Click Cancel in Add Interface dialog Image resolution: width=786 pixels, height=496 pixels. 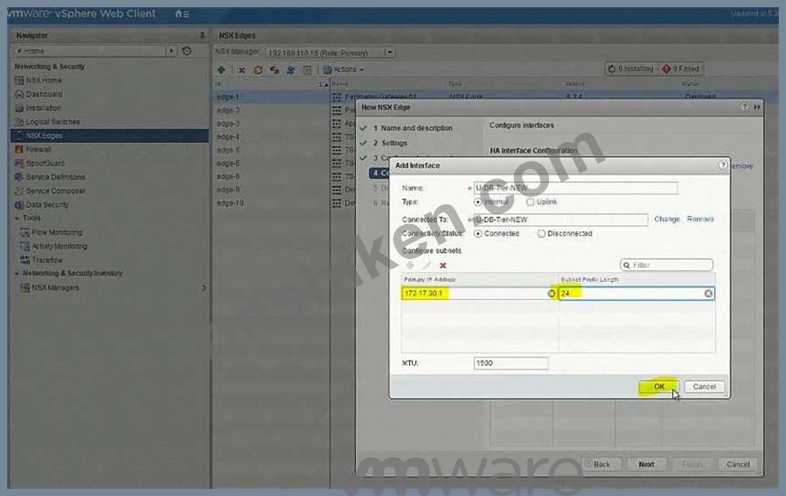pyautogui.click(x=704, y=387)
